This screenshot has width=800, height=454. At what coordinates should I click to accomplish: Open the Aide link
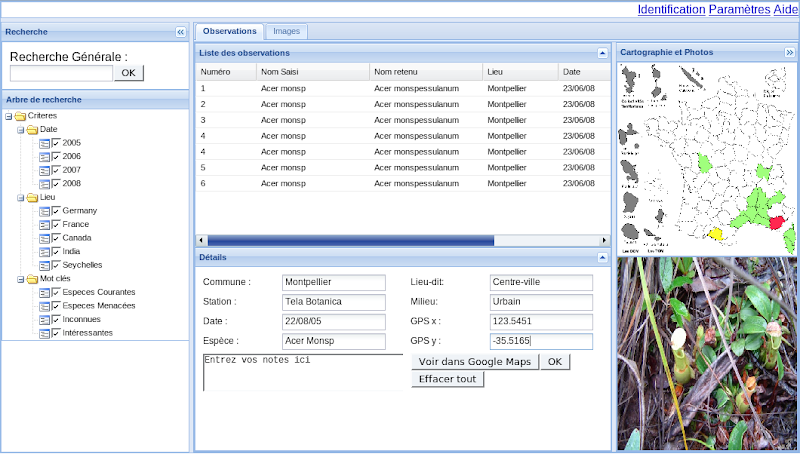pos(785,9)
